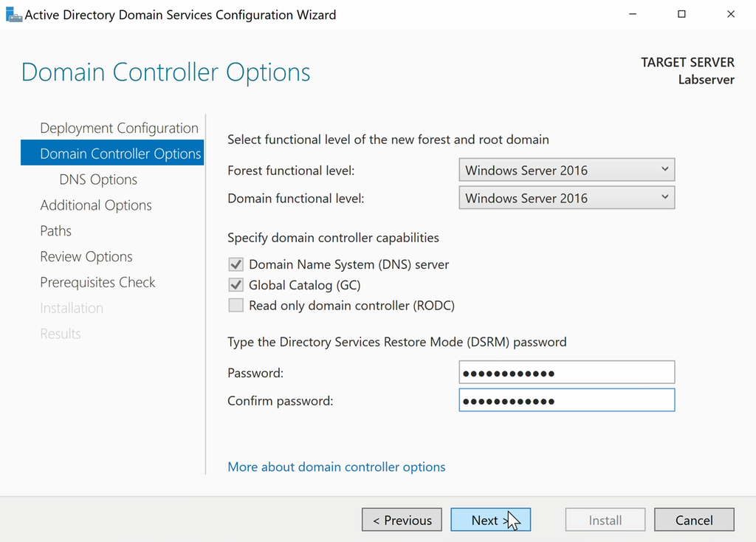Viewport: 756px width, 542px height.
Task: Toggle the Domain Name System (DNS) server checkbox
Action: [x=236, y=264]
